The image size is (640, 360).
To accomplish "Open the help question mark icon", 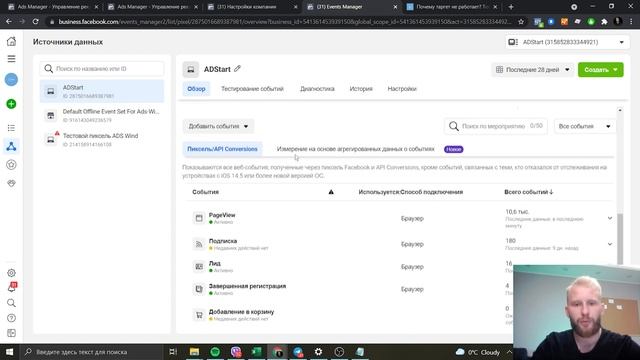I will (x=11, y=318).
